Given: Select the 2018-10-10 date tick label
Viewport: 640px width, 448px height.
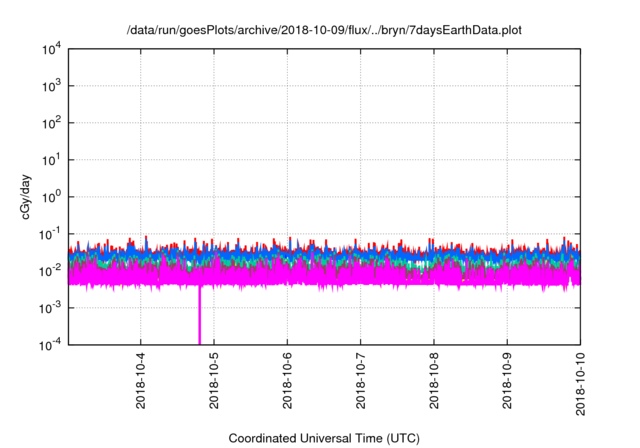Looking at the screenshot, I should point(580,384).
